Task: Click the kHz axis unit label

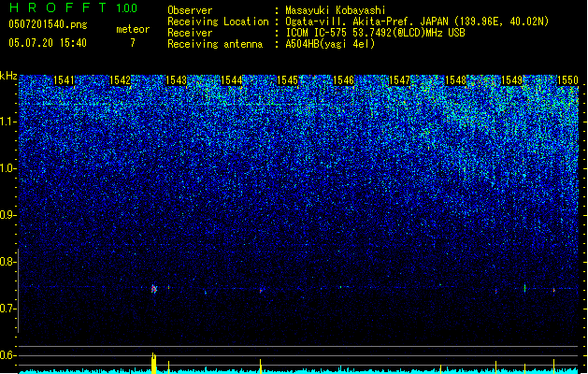Action: [x=8, y=76]
